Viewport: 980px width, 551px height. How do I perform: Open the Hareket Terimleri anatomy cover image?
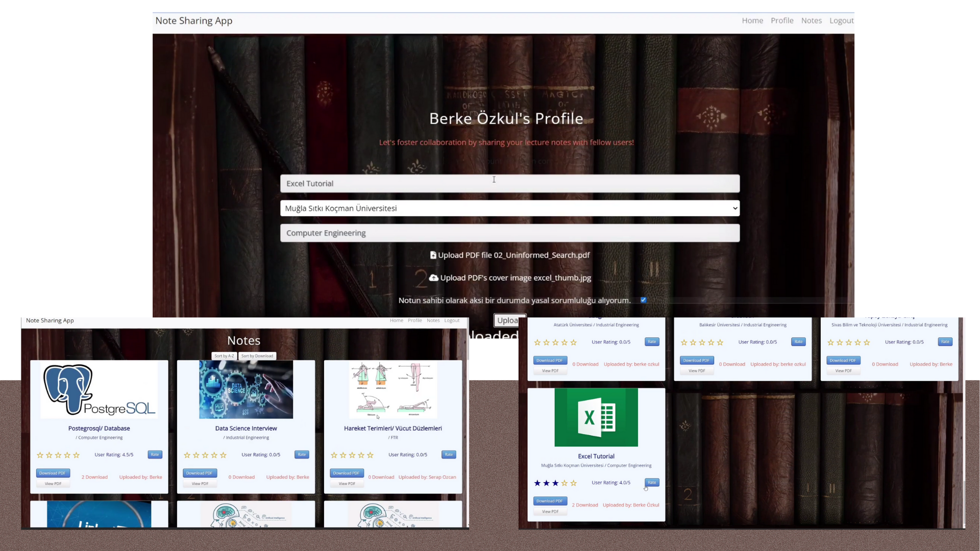pyautogui.click(x=393, y=390)
